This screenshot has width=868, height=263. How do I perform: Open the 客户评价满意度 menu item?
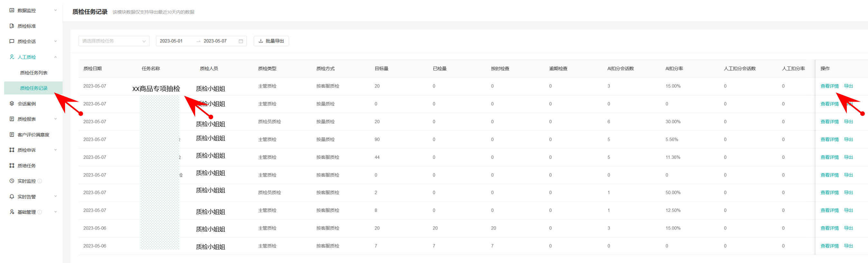[33, 134]
